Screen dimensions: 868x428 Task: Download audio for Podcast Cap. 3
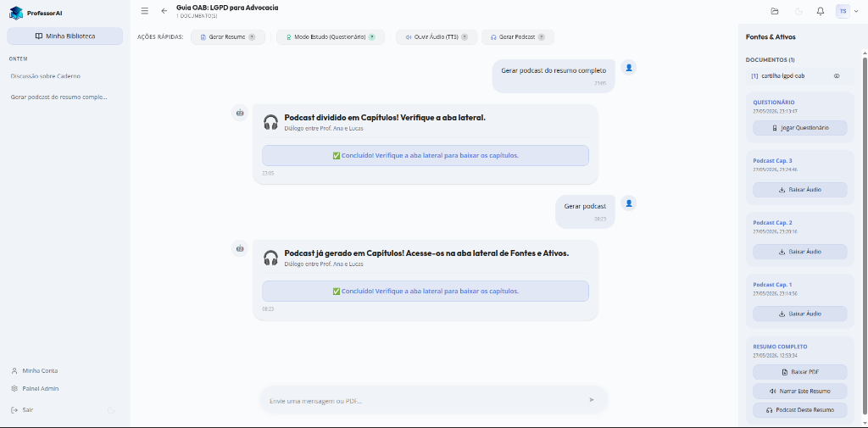pyautogui.click(x=800, y=189)
